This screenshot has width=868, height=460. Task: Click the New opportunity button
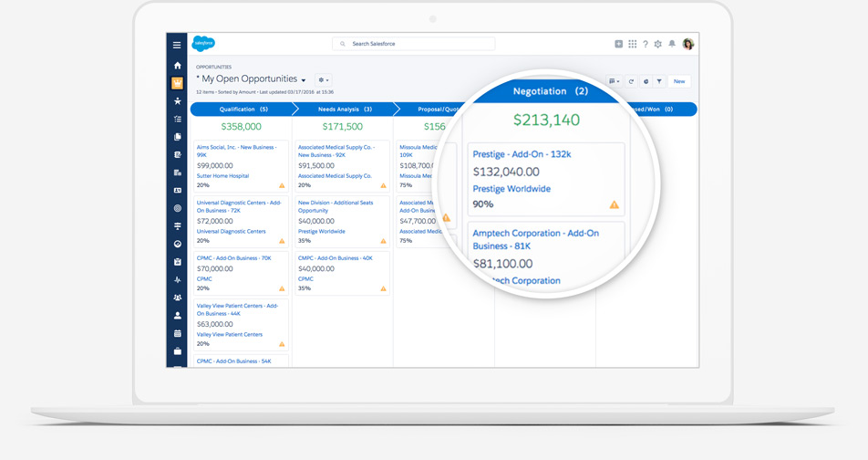(x=679, y=81)
